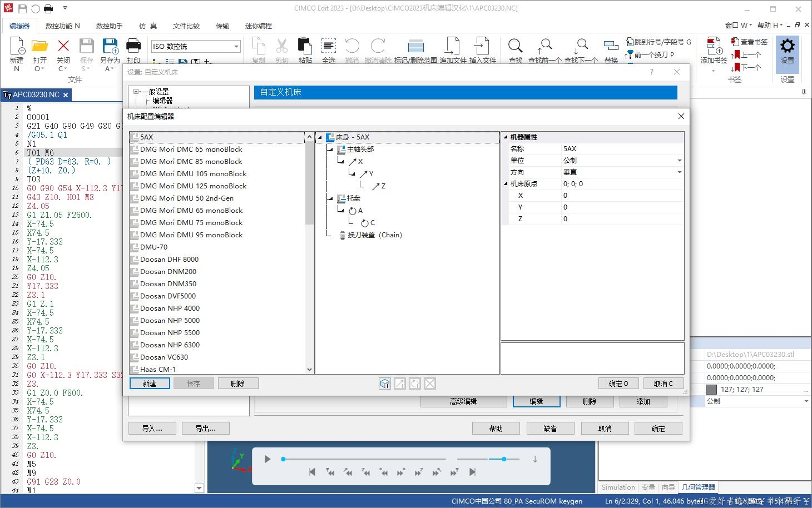Click the simulation progress slider handle
The height and width of the screenshot is (508, 812).
(283, 459)
